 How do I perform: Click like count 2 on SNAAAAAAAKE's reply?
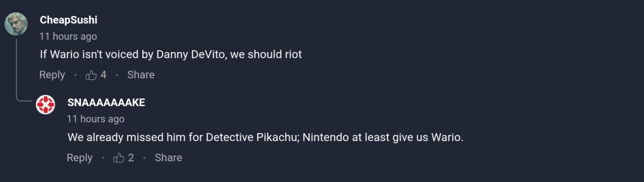pyautogui.click(x=131, y=158)
